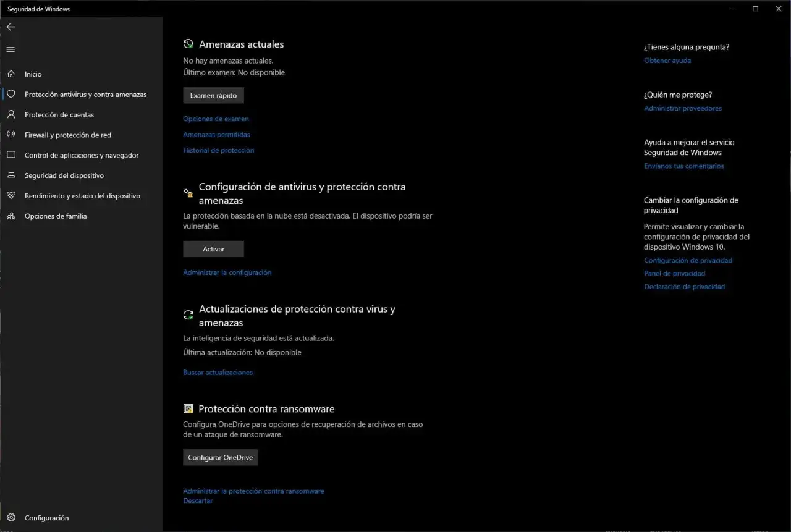Click Obtener ayuda link
The height and width of the screenshot is (532, 791).
tap(667, 61)
